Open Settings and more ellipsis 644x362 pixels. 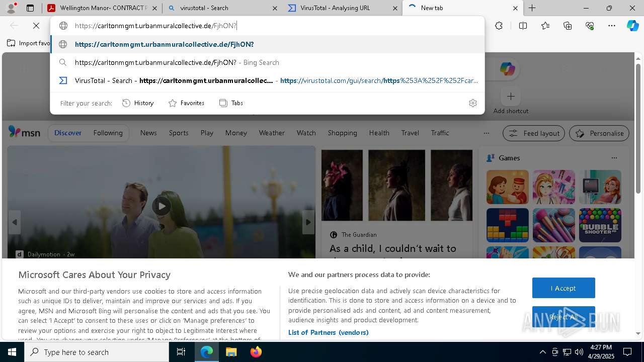tap(612, 26)
